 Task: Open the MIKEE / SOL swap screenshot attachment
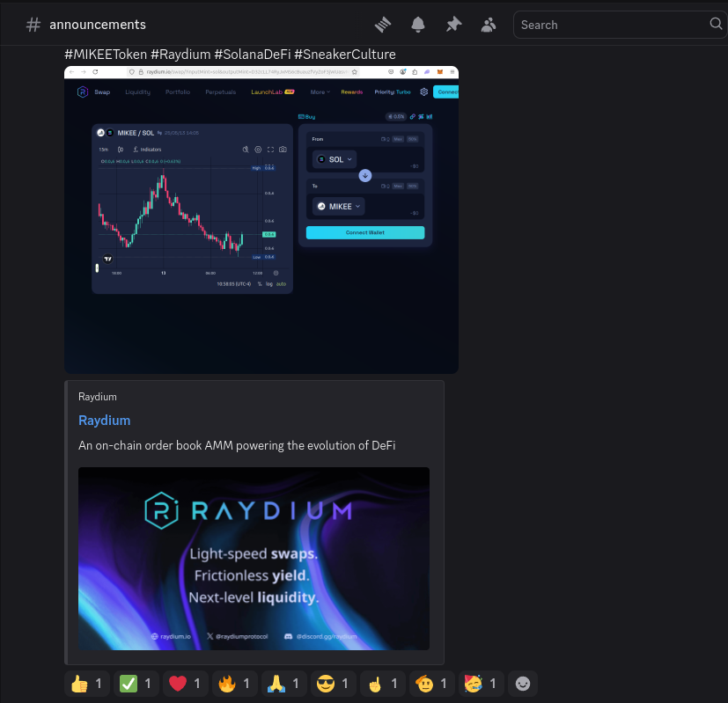pos(261,219)
